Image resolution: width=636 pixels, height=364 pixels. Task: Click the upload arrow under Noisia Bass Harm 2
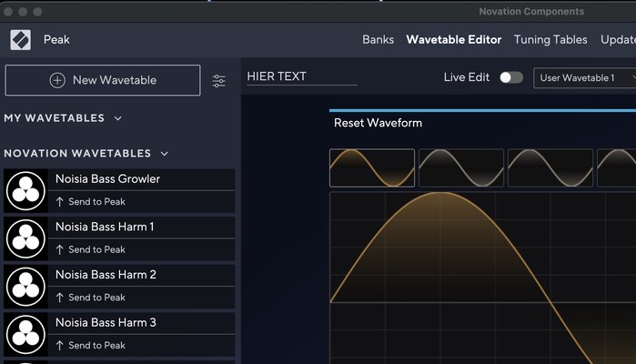coord(60,298)
